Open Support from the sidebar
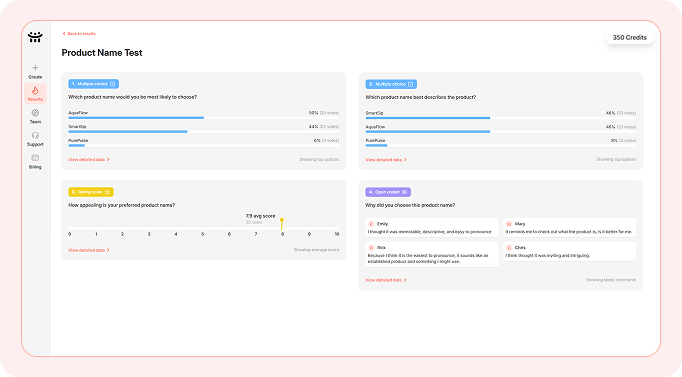Screen dimensions: 682x377 coord(35,139)
